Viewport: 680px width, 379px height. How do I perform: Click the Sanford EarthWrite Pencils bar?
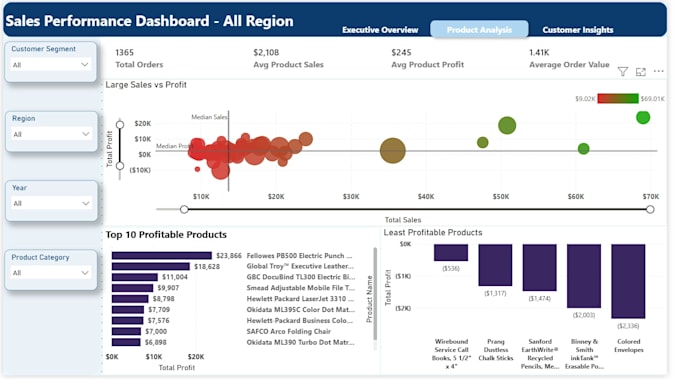539,268
